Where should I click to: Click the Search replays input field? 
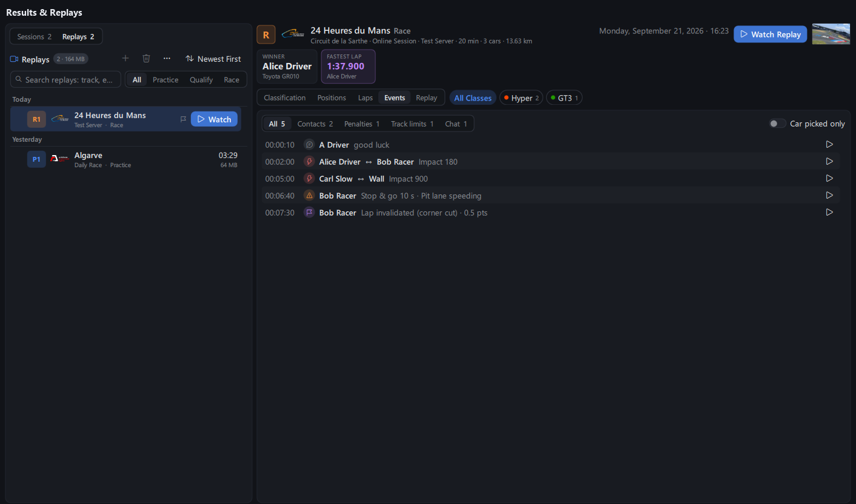pyautogui.click(x=65, y=79)
